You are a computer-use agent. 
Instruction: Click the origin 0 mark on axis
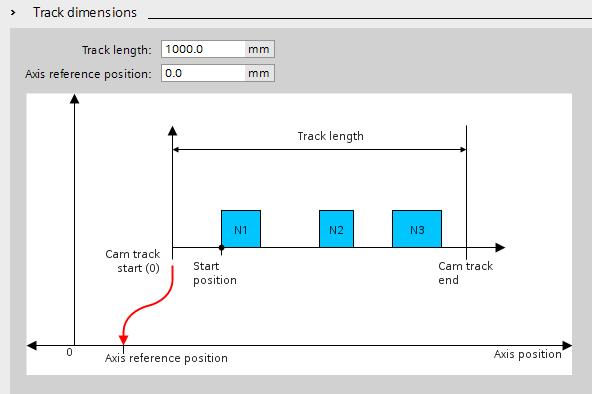point(69,352)
